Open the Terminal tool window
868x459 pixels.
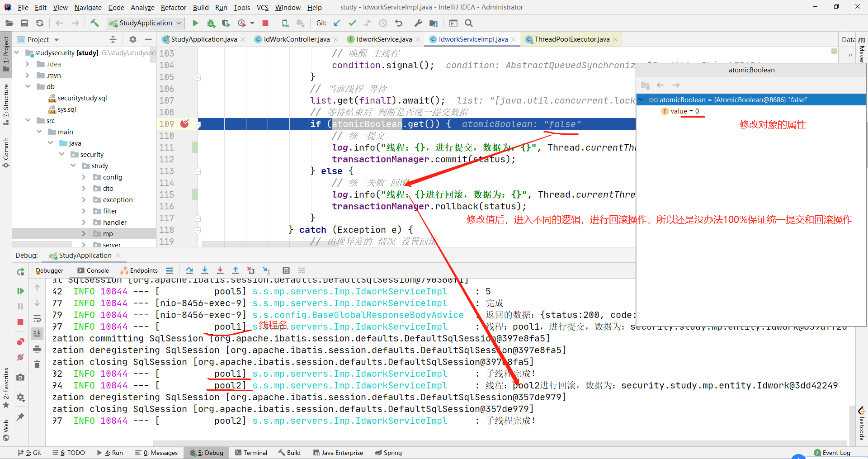coord(251,453)
